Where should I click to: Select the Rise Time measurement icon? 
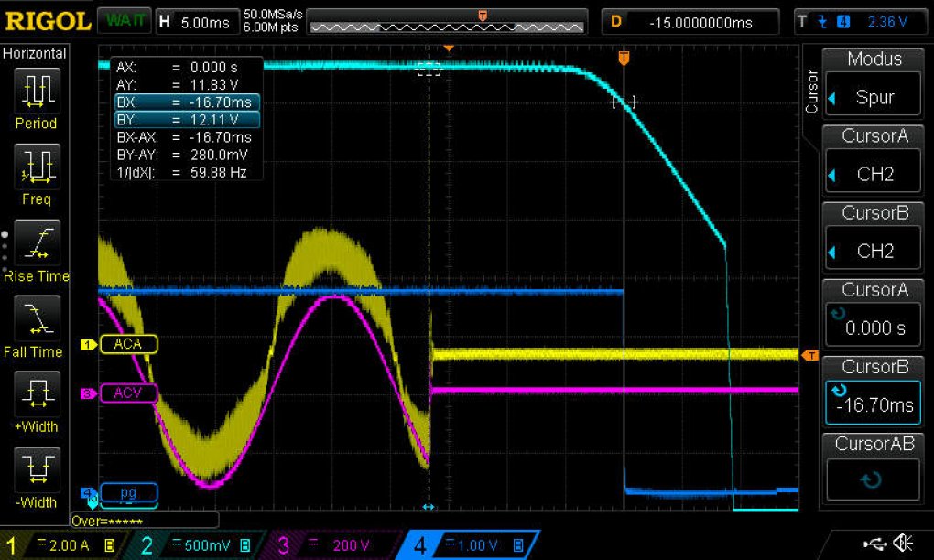(37, 242)
